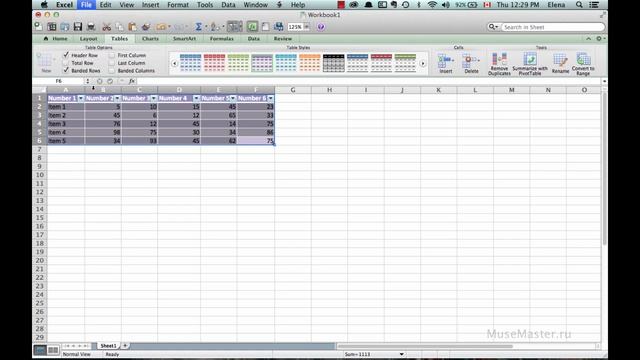Screen dimensions: 640x360
Task: Select the Sheet1 sheet tab
Action: [x=108, y=346]
